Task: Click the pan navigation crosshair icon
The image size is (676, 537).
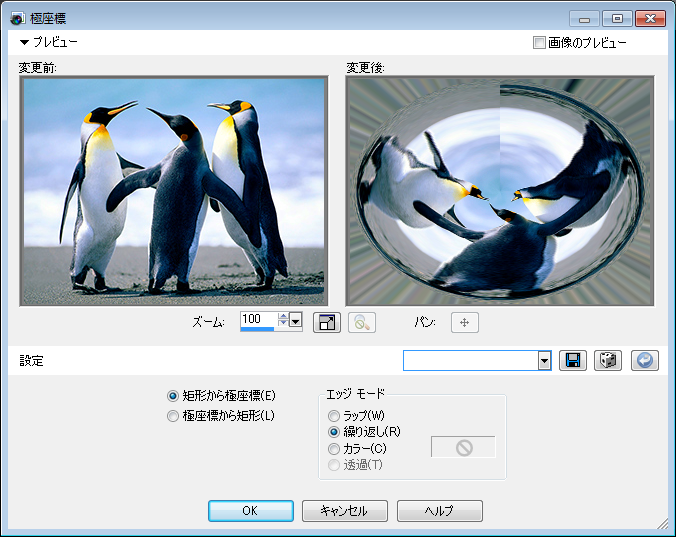Action: 465,322
